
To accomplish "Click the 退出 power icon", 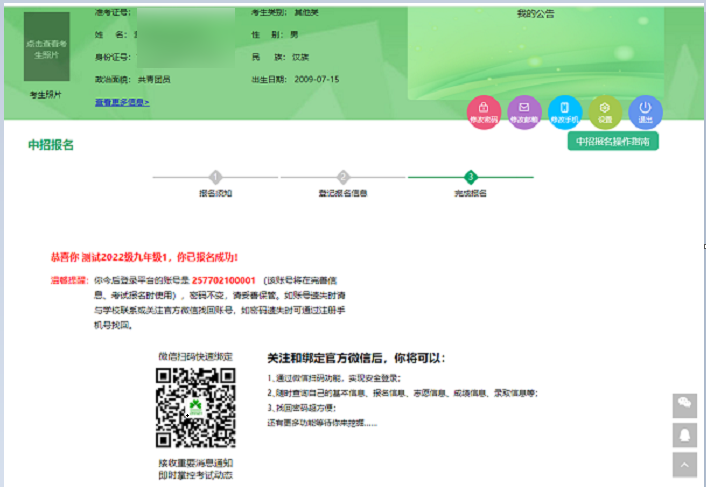I will (x=645, y=110).
